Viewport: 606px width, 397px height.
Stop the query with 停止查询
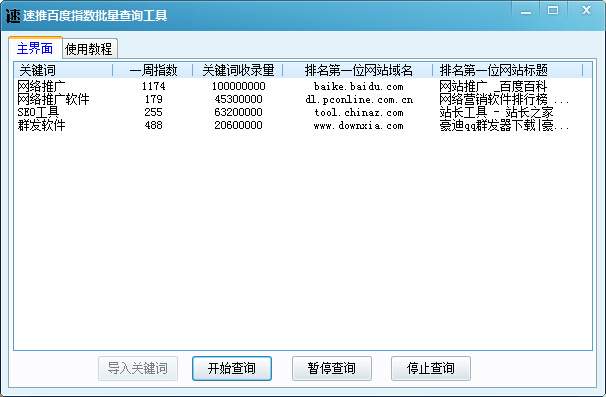[431, 368]
